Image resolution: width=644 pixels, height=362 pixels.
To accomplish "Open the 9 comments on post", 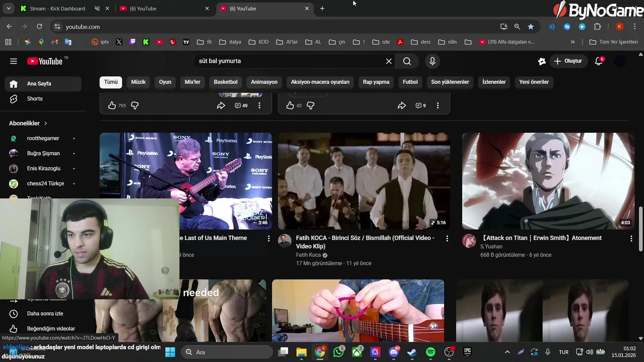I will click(421, 106).
